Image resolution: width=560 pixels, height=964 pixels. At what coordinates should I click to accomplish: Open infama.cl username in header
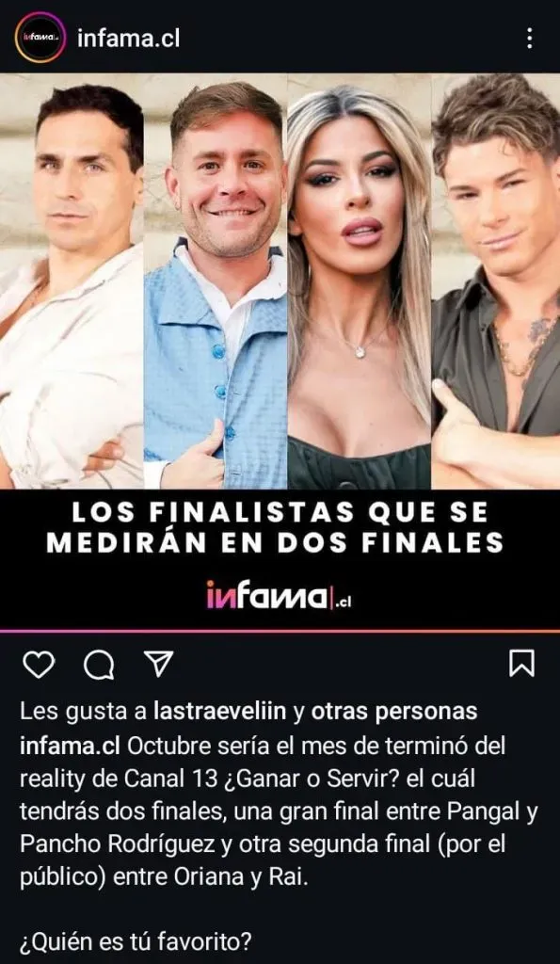tap(129, 39)
